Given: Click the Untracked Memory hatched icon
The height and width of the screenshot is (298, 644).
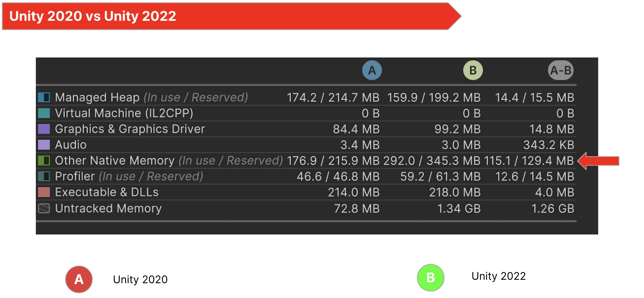Looking at the screenshot, I should click(x=44, y=208).
